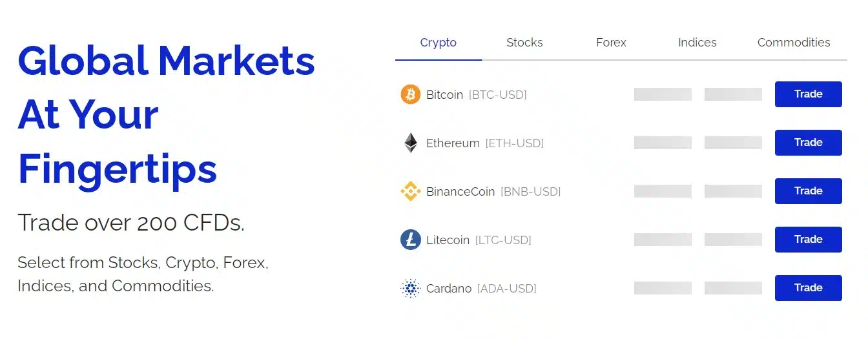
Task: Click the Ethereum diamond logo icon
Action: [x=411, y=143]
